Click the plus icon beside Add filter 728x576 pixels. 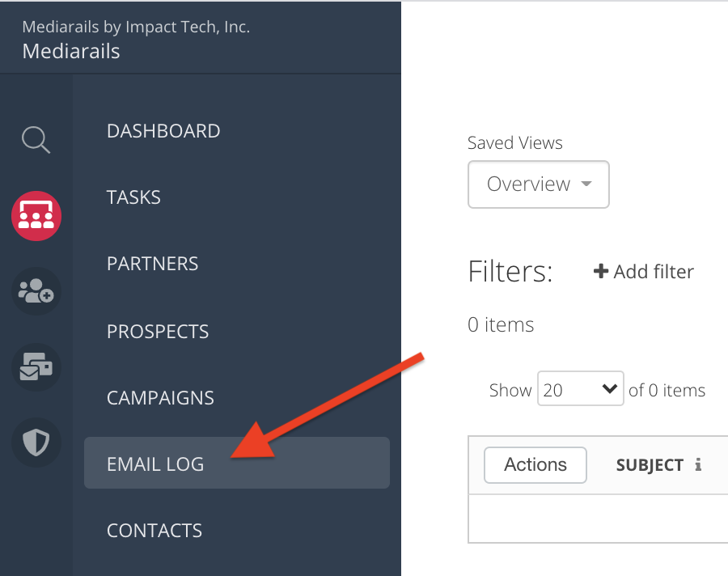click(x=601, y=272)
